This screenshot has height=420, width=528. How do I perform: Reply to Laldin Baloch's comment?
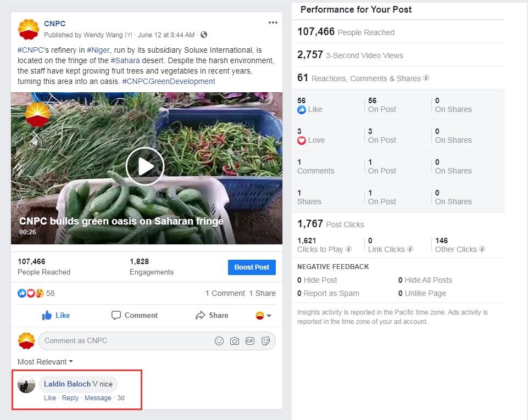tap(70, 398)
